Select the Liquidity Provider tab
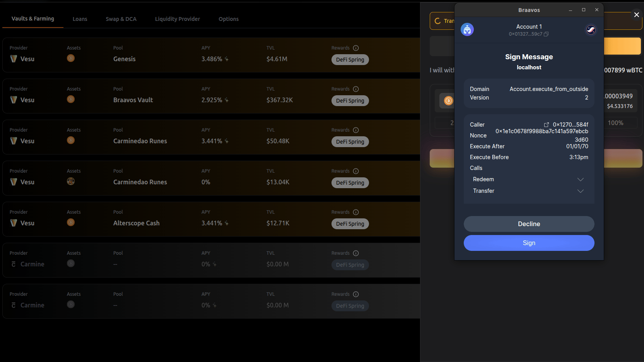This screenshot has width=644, height=362. click(x=178, y=19)
